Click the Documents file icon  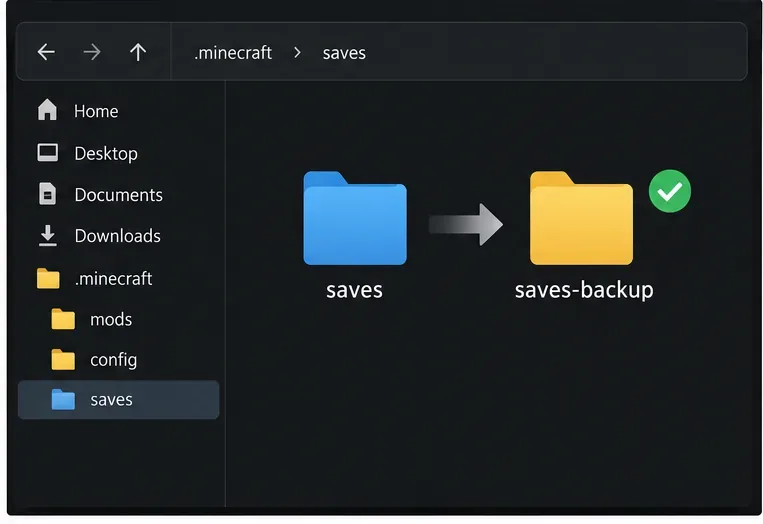(47, 194)
